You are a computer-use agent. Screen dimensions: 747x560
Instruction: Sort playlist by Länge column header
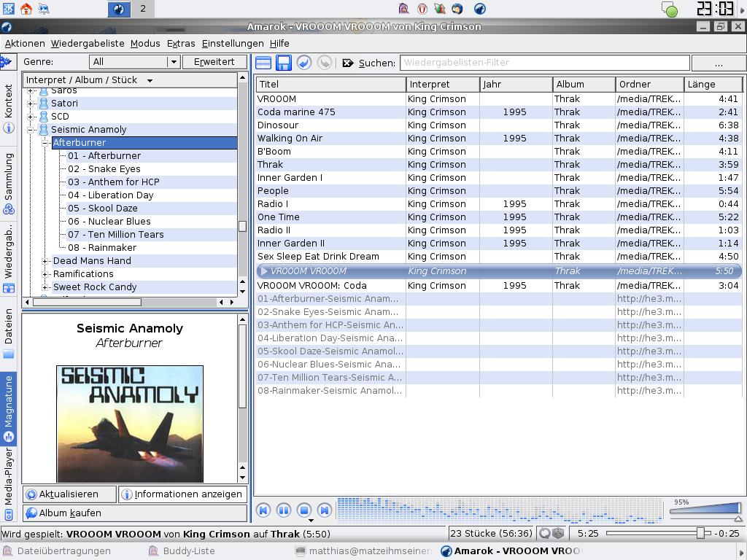tap(713, 85)
